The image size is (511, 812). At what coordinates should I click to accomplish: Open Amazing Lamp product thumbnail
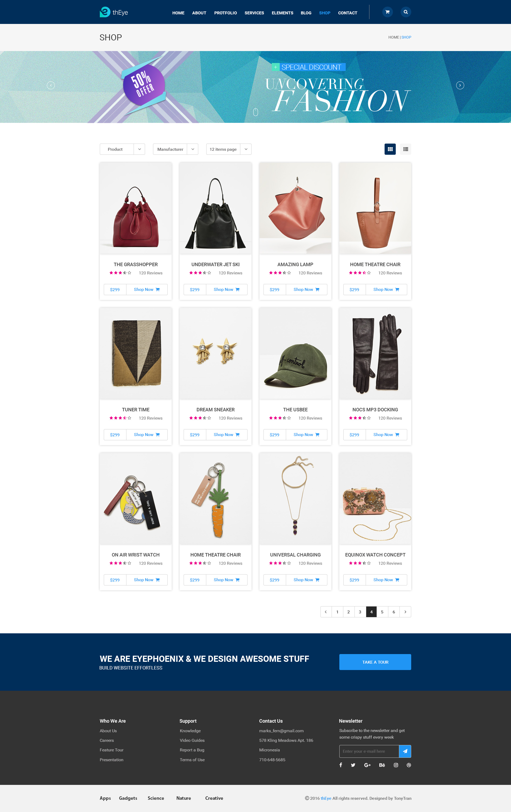(295, 208)
